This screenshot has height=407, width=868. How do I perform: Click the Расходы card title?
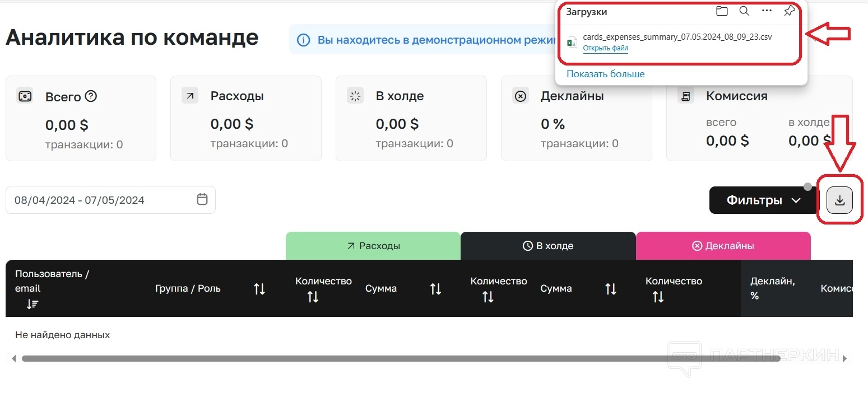237,96
